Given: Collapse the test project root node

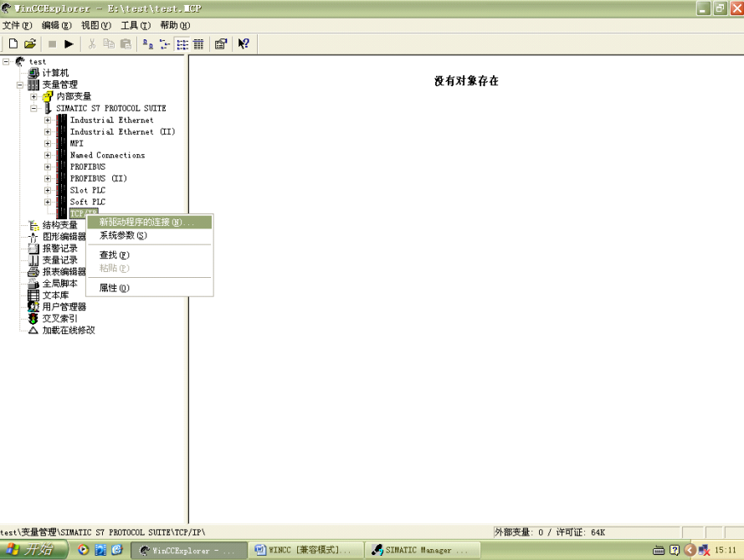Looking at the screenshot, I should pyautogui.click(x=6, y=62).
